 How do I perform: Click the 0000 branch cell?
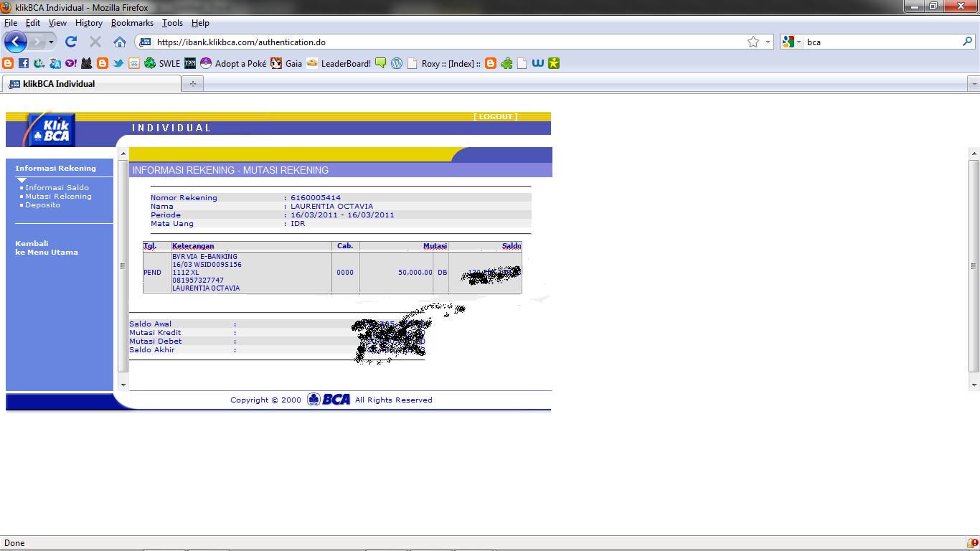pos(345,273)
